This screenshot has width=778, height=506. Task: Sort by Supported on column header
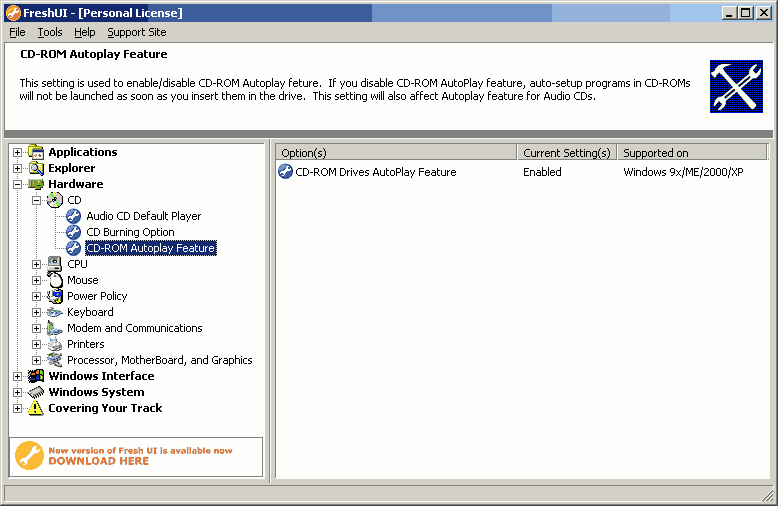[x=692, y=153]
